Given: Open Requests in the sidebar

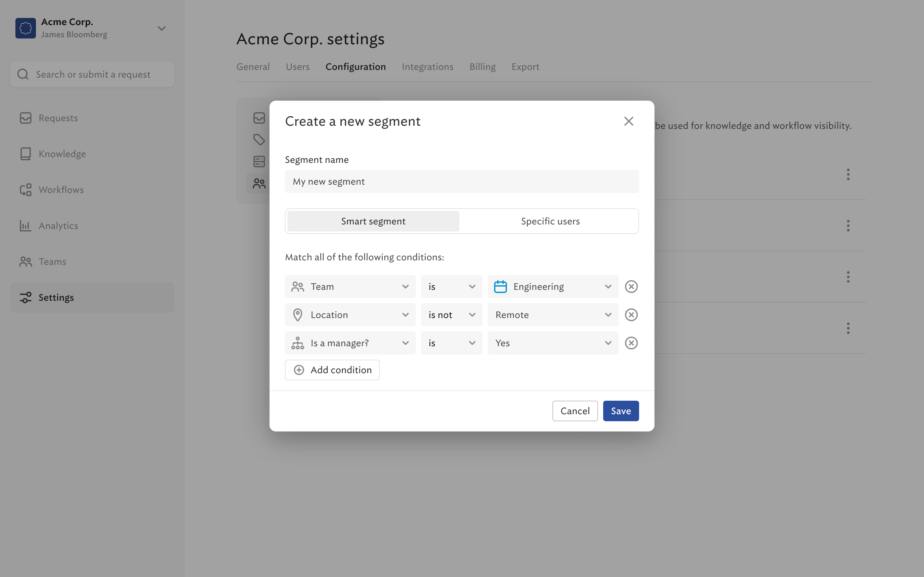Looking at the screenshot, I should pyautogui.click(x=58, y=118).
